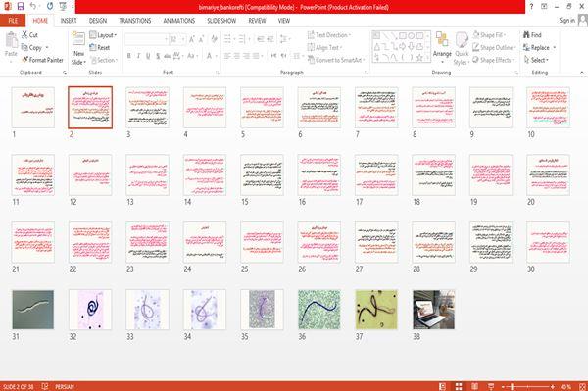Open the Layout dropdown
The image size is (588, 391).
point(103,35)
